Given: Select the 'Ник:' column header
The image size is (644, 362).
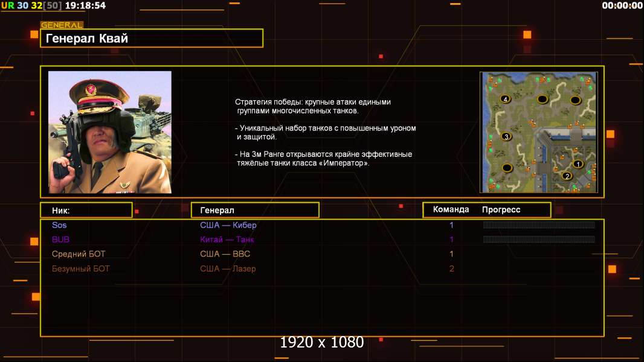Looking at the screenshot, I should (86, 211).
